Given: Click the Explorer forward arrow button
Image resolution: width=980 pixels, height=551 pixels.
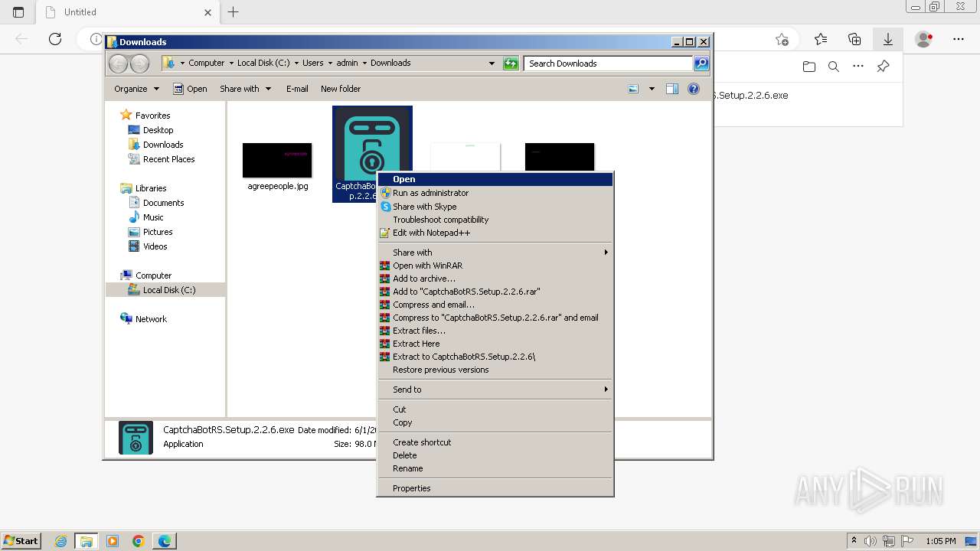Looking at the screenshot, I should (139, 64).
